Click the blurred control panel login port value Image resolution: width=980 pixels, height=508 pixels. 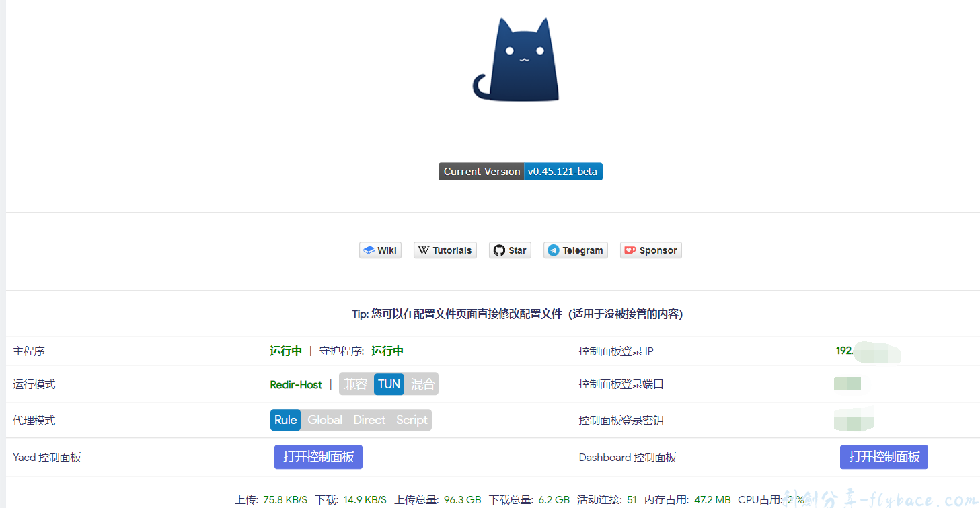point(847,384)
